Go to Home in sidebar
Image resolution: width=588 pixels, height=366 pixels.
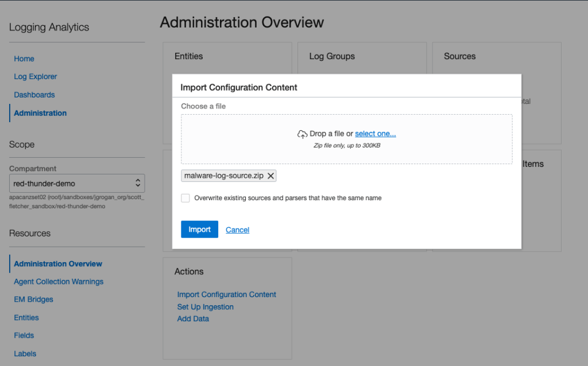[x=24, y=59]
